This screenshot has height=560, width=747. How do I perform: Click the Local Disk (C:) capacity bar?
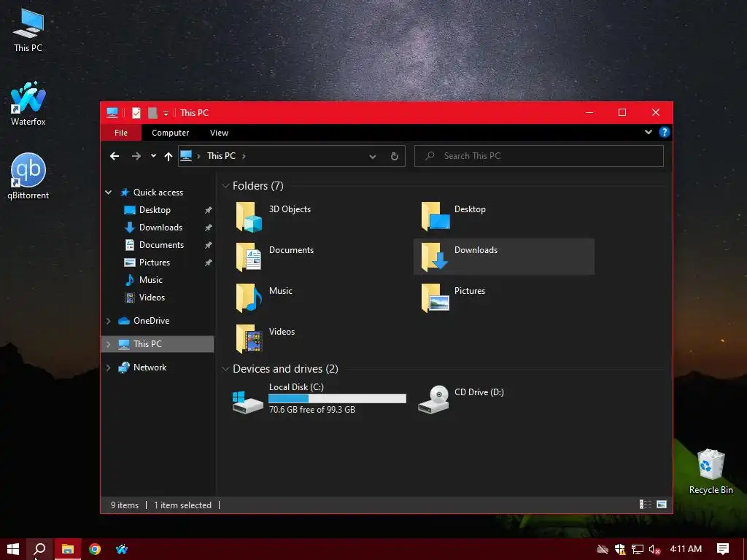(337, 399)
